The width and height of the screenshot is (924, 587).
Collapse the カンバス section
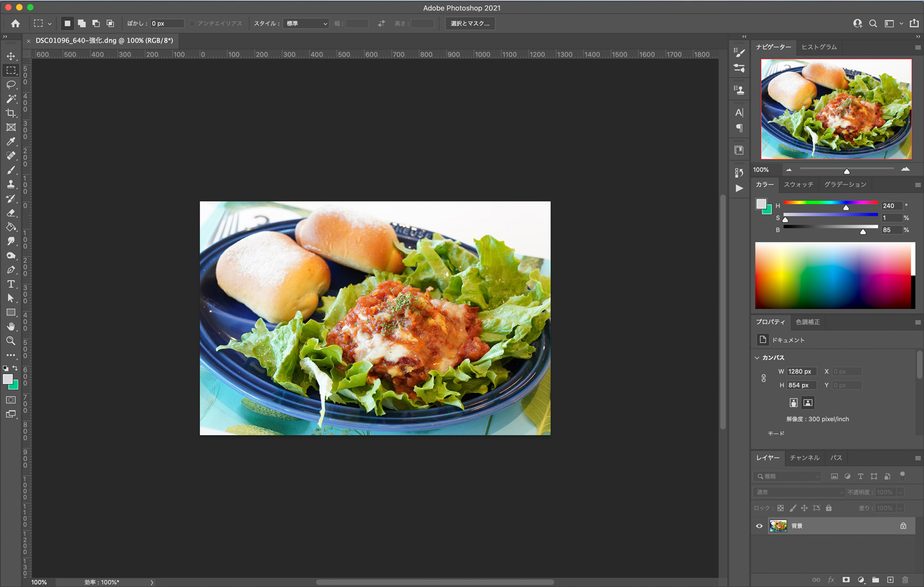(x=757, y=358)
